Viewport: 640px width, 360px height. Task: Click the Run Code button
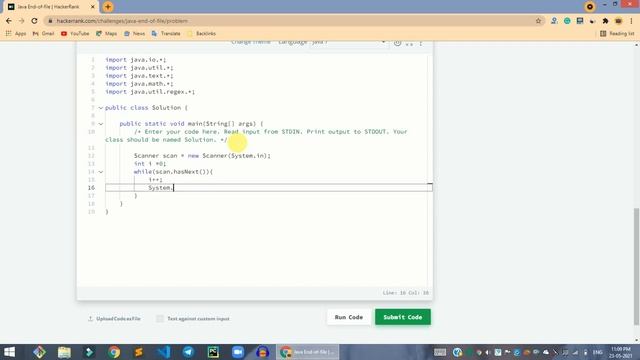[349, 317]
